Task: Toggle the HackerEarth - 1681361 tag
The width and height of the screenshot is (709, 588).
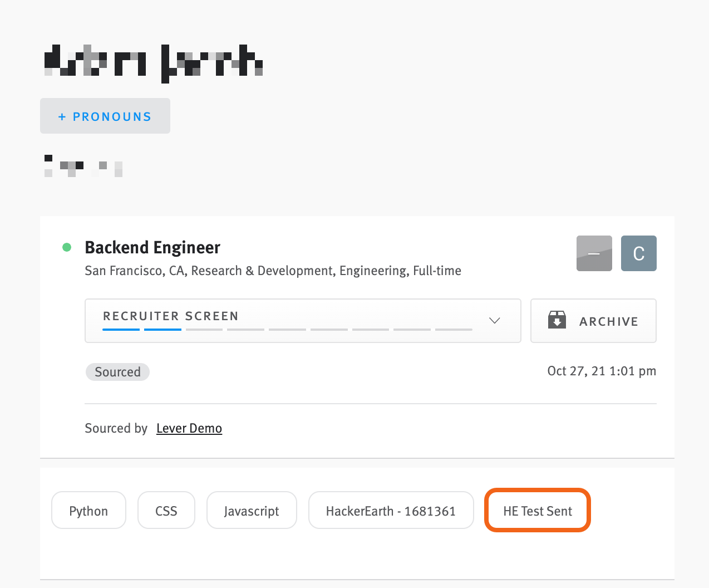Action: click(x=391, y=510)
